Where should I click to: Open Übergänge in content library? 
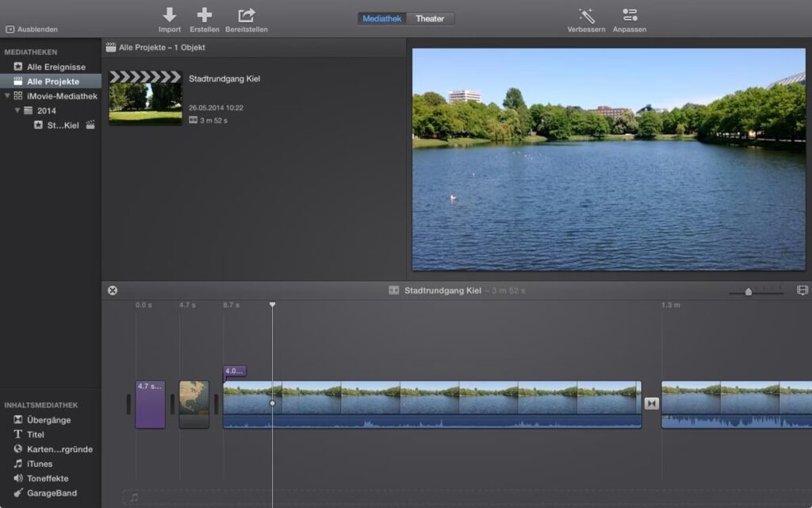[x=48, y=420]
